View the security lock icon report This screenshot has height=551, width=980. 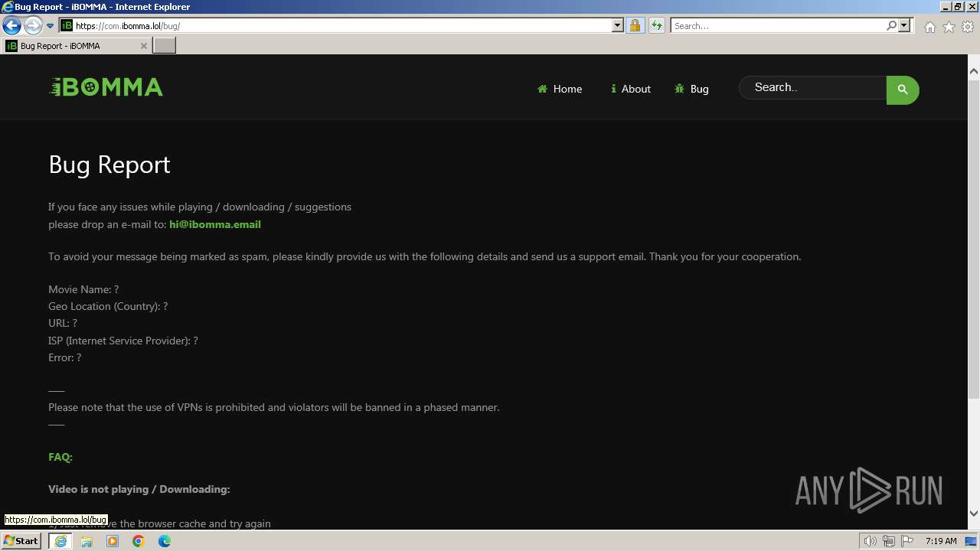[x=635, y=25]
